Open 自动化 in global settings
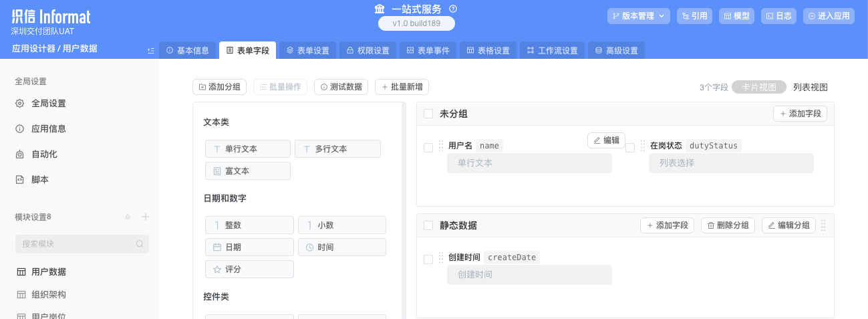The image size is (868, 319). [x=44, y=154]
